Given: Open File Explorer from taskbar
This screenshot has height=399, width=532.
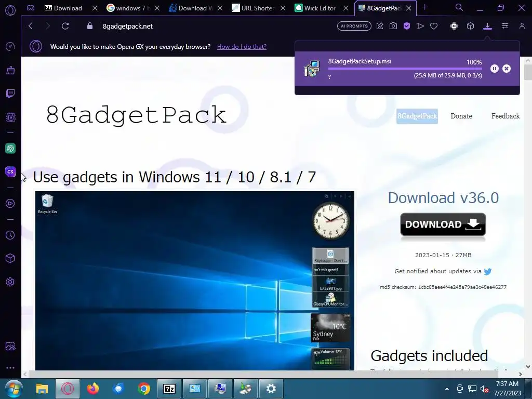Looking at the screenshot, I should tap(42, 389).
